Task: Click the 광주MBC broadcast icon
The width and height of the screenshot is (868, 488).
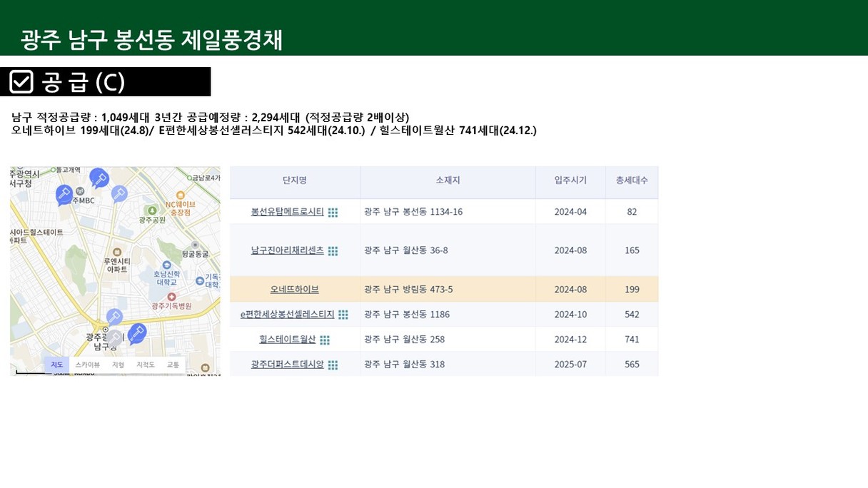Action: point(80,190)
